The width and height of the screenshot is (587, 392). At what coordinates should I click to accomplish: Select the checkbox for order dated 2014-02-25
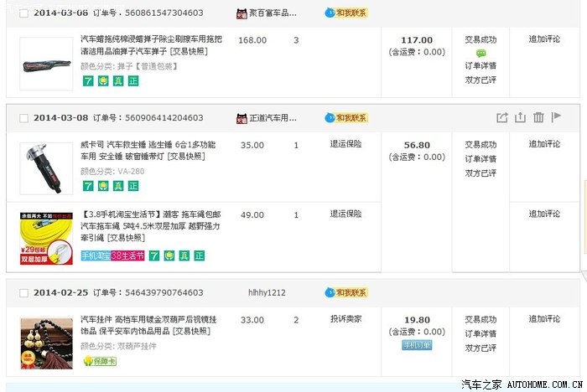(23, 293)
